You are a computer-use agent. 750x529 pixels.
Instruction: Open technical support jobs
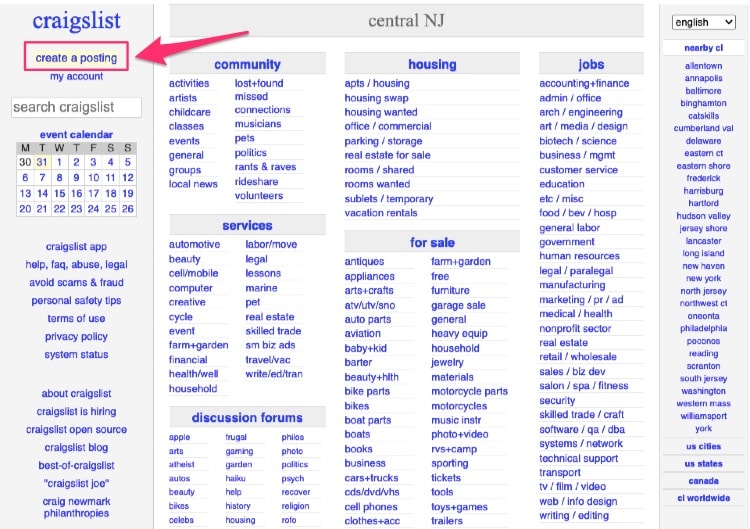point(578,458)
